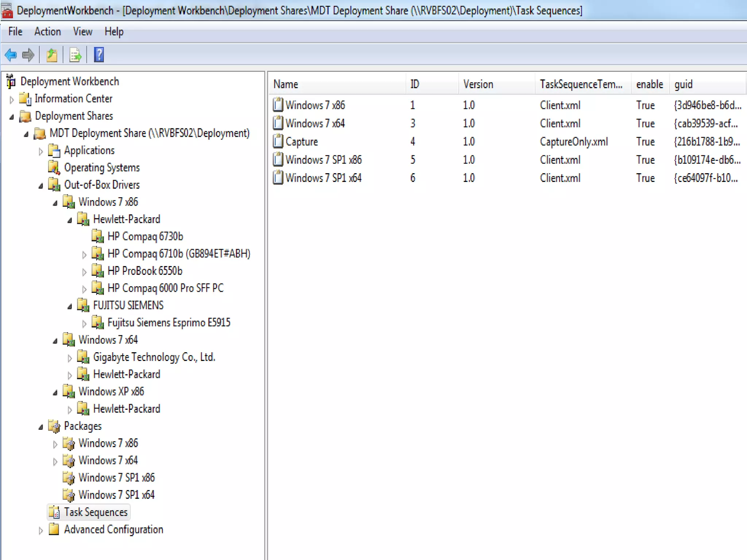
Task: Expand the Information Center node
Action: [x=11, y=99]
